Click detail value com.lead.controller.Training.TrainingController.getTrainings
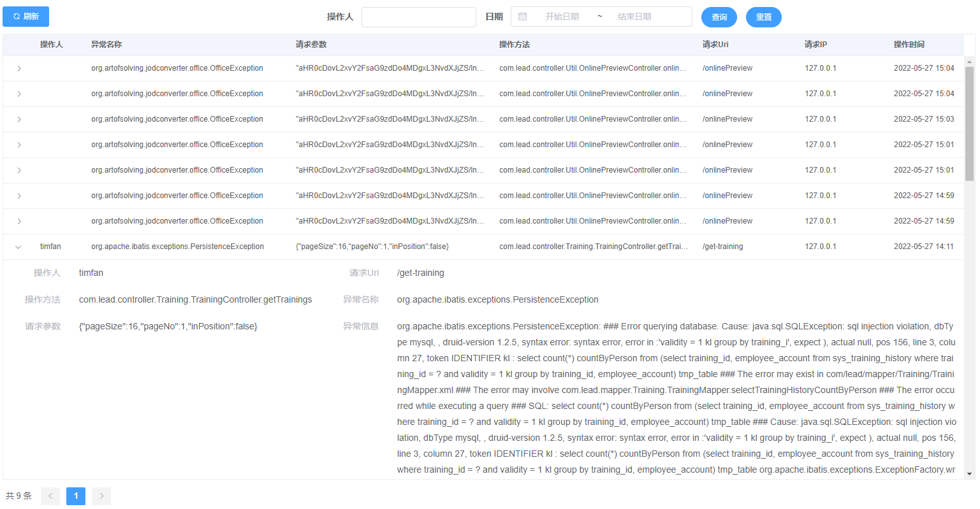 pyautogui.click(x=196, y=299)
